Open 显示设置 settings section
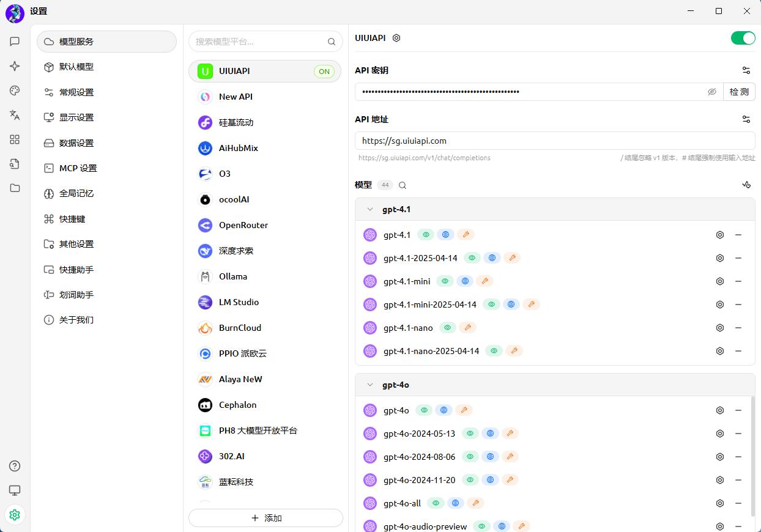Viewport: 761px width, 532px height. click(x=106, y=117)
